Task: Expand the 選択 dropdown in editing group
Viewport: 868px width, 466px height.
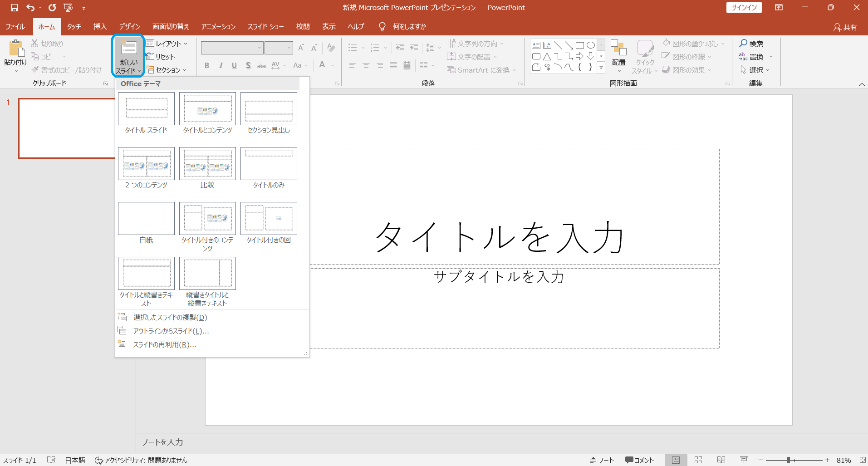Action: 755,70
